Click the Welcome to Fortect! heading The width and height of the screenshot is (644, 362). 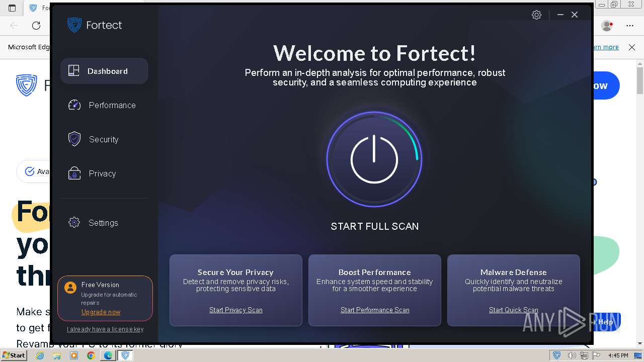point(375,53)
